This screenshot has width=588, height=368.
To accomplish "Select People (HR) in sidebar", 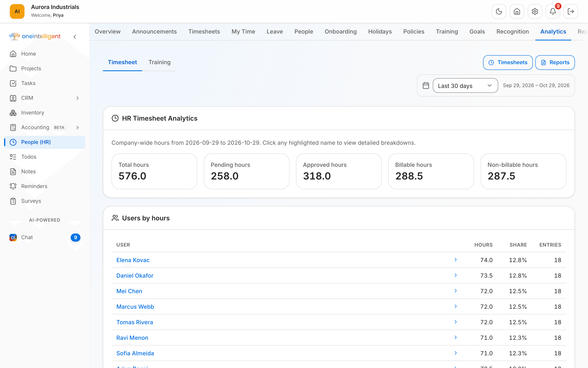I will pyautogui.click(x=45, y=142).
